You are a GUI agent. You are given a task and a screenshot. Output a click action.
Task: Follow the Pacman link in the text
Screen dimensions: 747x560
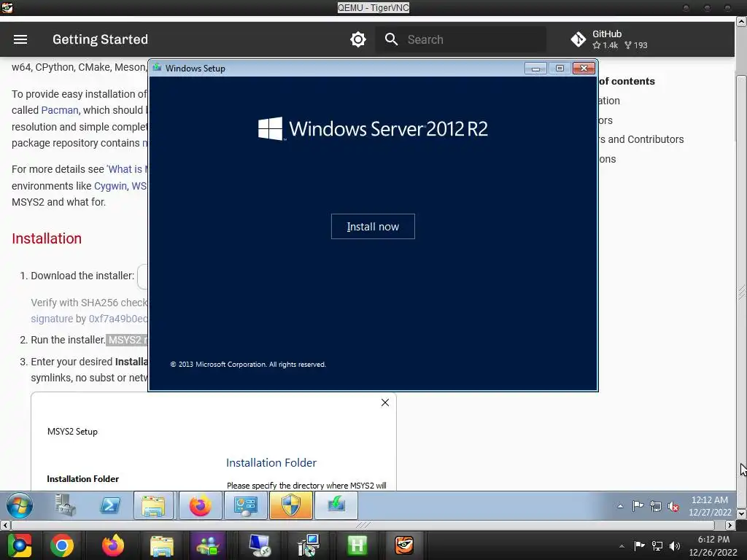(60, 110)
